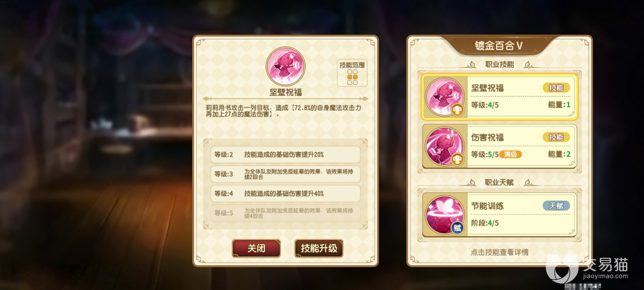Click the 节能训练 talent icon
The image size is (644, 290).
click(445, 215)
